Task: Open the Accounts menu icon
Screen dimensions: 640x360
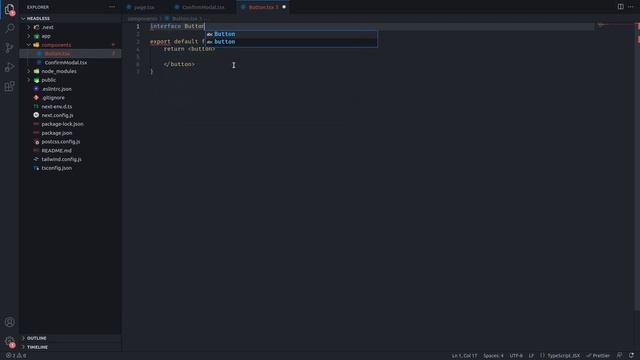Action: (x=9, y=322)
